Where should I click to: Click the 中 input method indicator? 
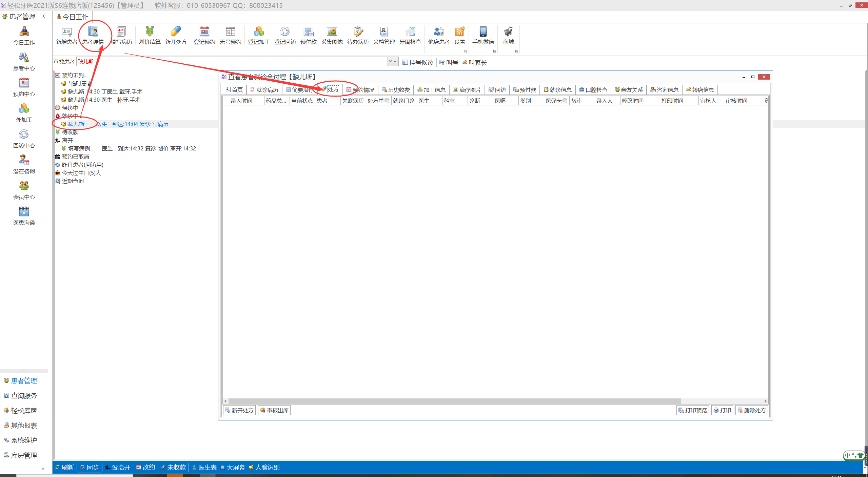(848, 455)
